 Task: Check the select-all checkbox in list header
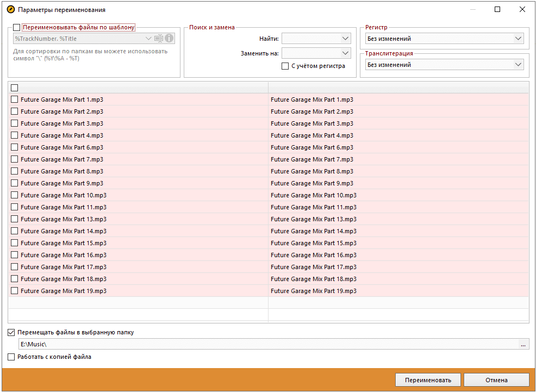tap(14, 88)
